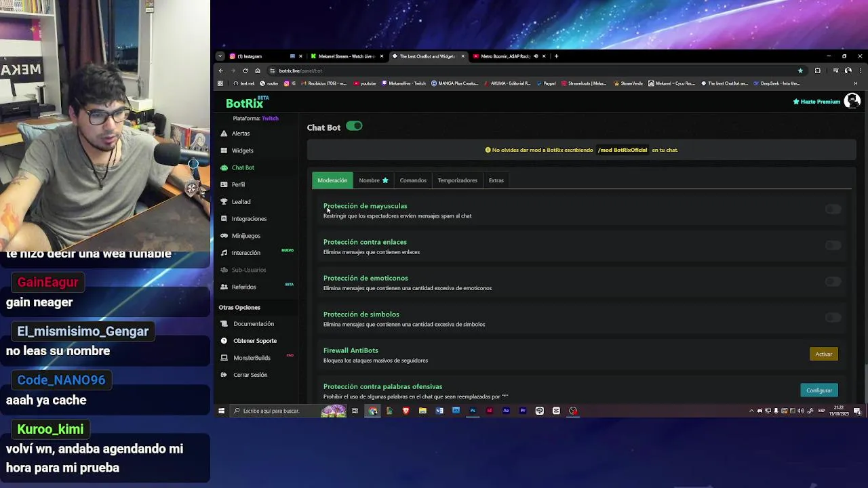
Task: Open browser home page
Action: (x=258, y=70)
